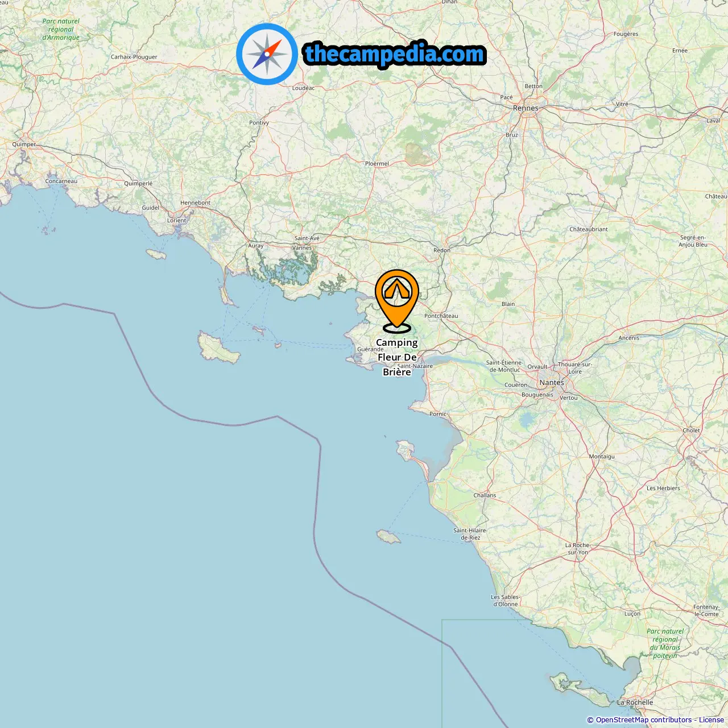Screen dimensions: 728x728
Task: Click the Les Sables-d'Olonne label
Action: (x=506, y=601)
